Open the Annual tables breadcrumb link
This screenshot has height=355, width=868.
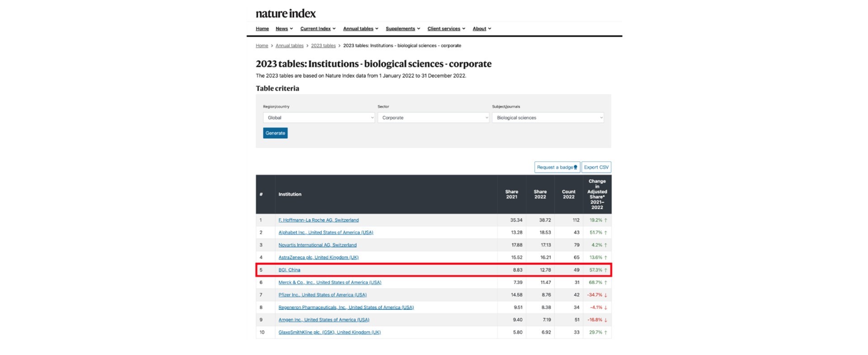coord(289,46)
